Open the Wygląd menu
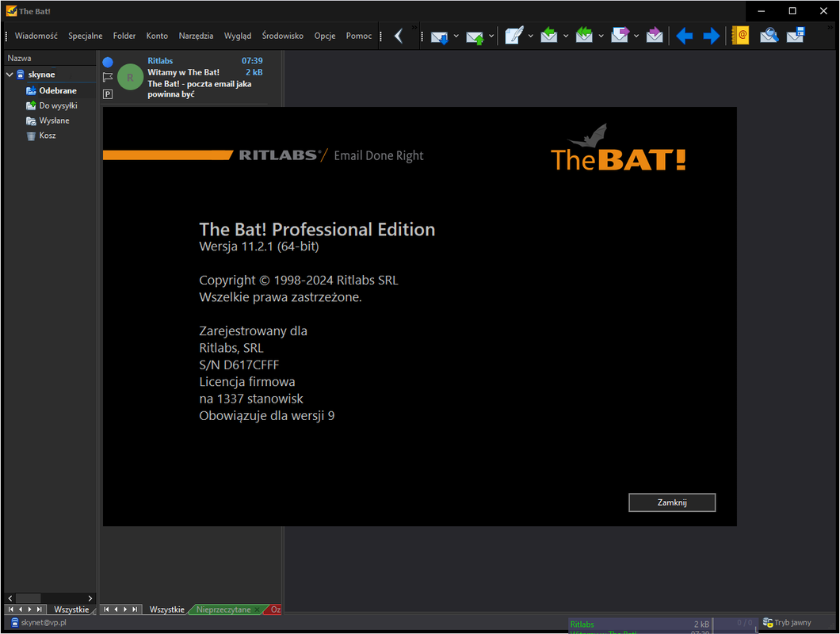Viewport: 840px width, 634px height. coord(238,36)
